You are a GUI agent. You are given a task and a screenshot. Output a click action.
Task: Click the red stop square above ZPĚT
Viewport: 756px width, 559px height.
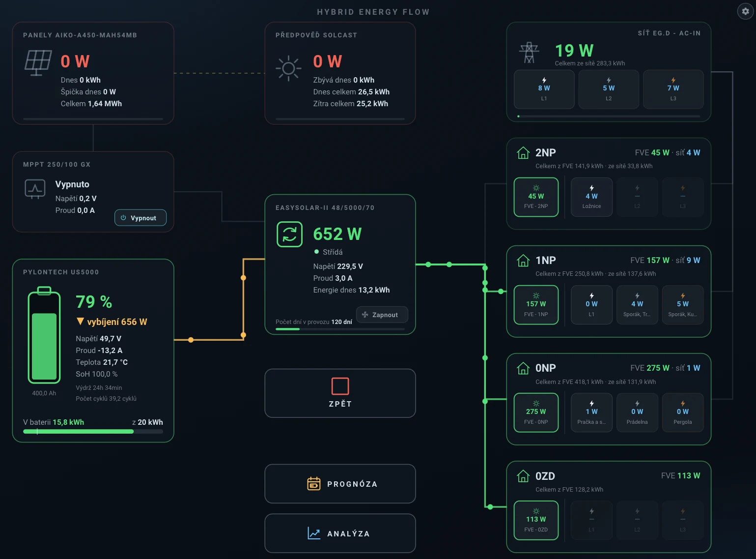(x=340, y=386)
